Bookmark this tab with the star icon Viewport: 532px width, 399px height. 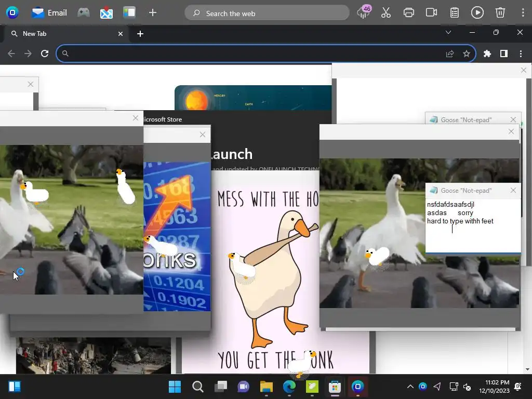point(467,54)
